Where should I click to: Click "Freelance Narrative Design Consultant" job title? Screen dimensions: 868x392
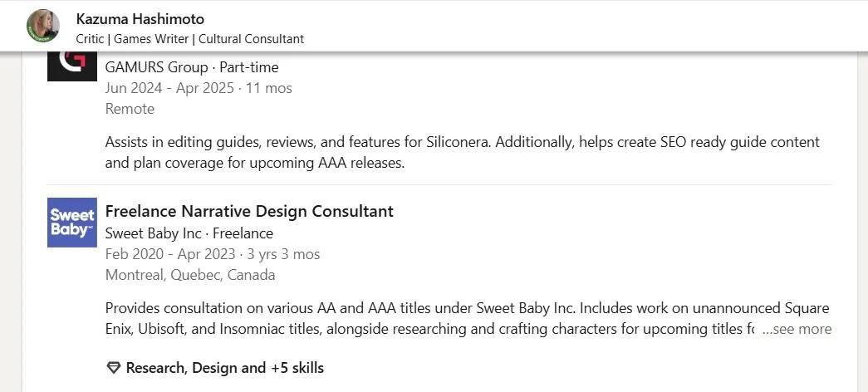pyautogui.click(x=249, y=211)
